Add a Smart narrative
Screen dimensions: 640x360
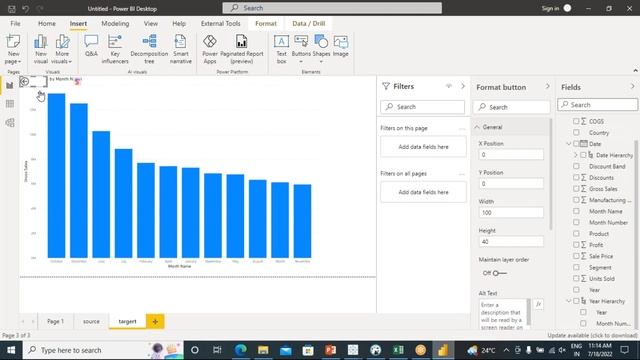[x=180, y=49]
